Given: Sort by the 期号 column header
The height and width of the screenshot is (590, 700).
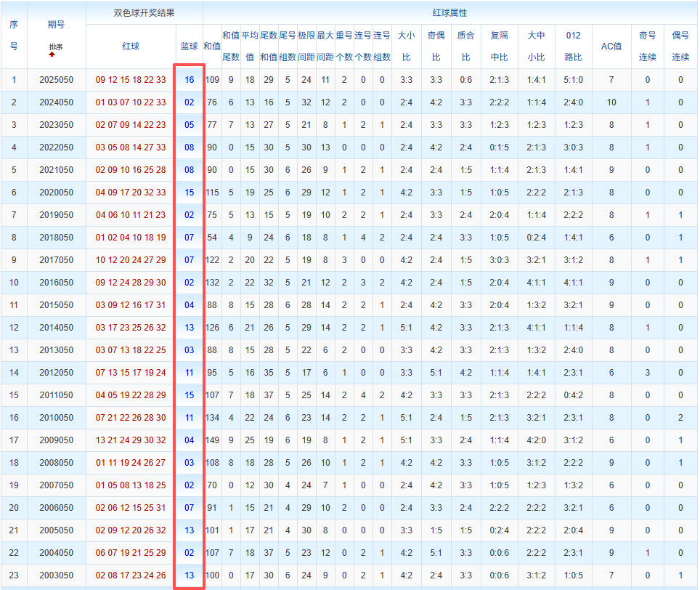Looking at the screenshot, I should coord(56,25).
